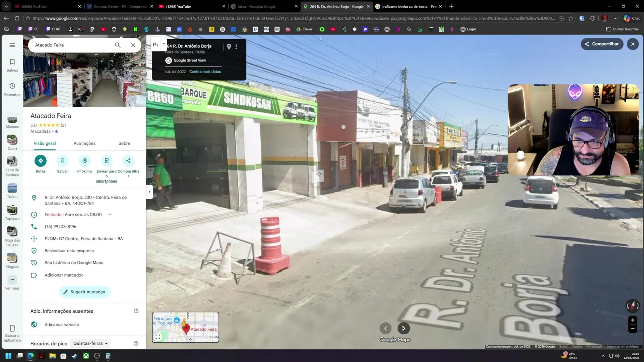Click Adicionar marcador
The width and height of the screenshot is (644, 362).
[63, 275]
